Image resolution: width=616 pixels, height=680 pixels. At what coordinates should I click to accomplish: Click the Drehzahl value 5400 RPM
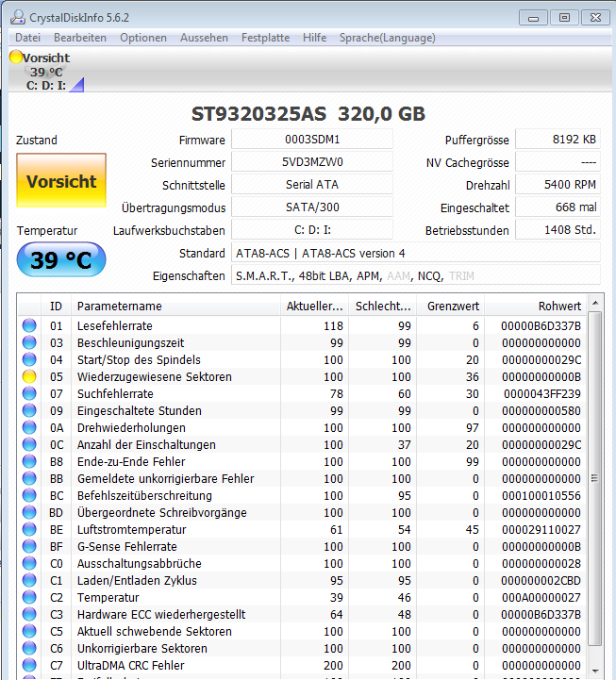(x=558, y=184)
